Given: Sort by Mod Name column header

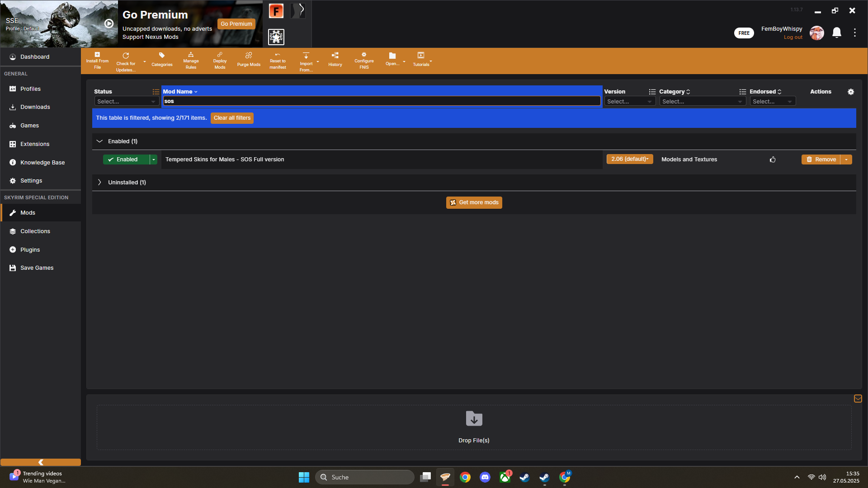Looking at the screenshot, I should 180,92.
